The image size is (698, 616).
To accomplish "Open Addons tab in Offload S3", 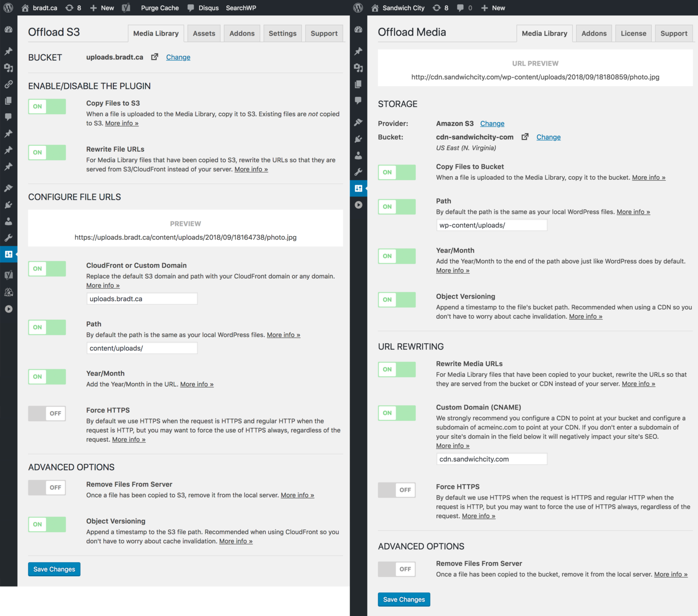I will click(x=242, y=34).
